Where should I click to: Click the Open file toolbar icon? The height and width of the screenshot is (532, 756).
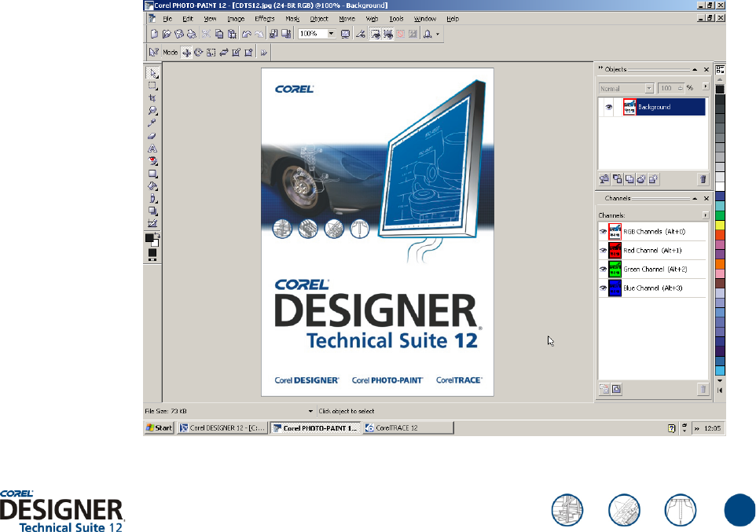(x=167, y=34)
